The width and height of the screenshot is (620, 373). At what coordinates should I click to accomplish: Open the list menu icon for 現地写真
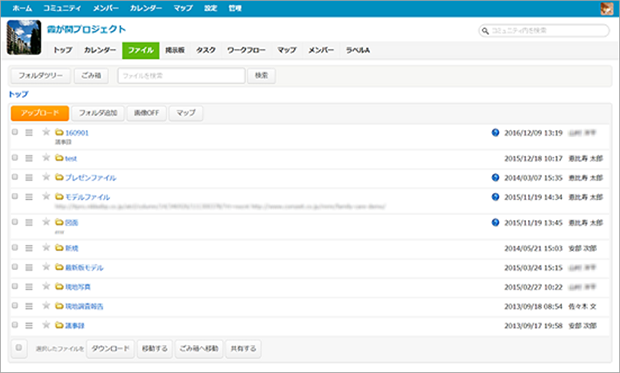29,287
